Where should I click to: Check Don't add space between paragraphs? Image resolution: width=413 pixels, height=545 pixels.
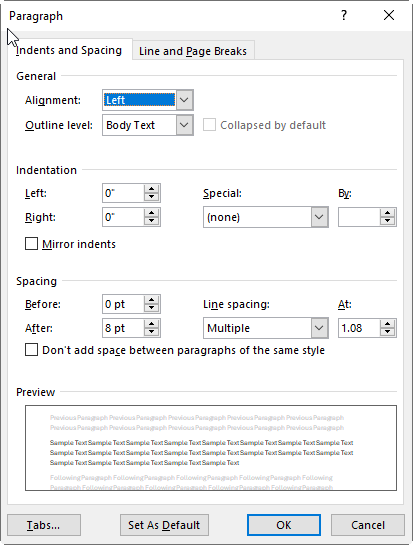pos(31,350)
